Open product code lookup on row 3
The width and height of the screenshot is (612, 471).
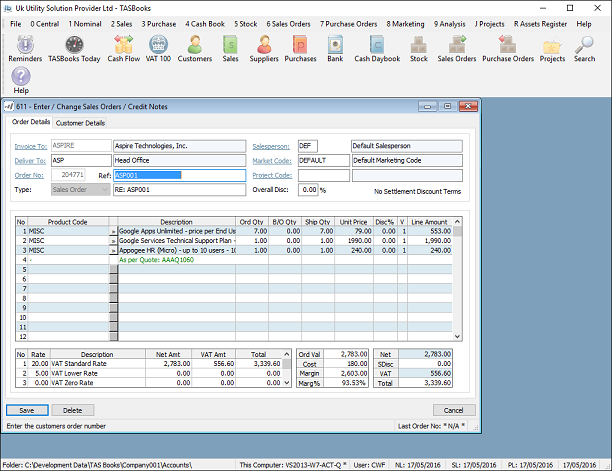(x=113, y=250)
